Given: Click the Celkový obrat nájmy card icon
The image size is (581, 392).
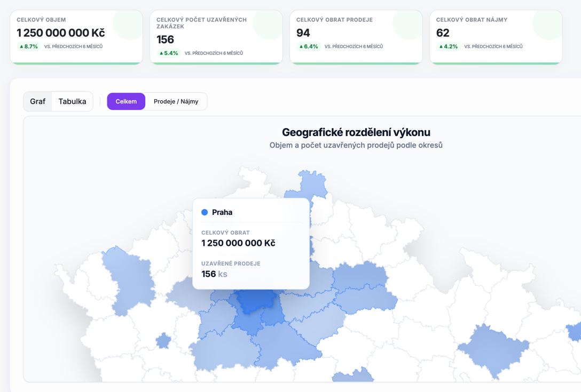Looking at the screenshot, I should pyautogui.click(x=547, y=26).
